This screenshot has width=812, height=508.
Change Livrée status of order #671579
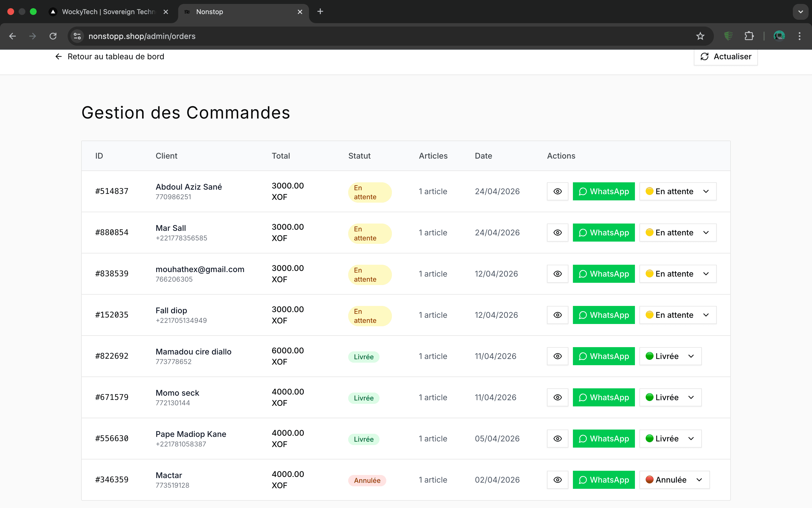(x=670, y=397)
